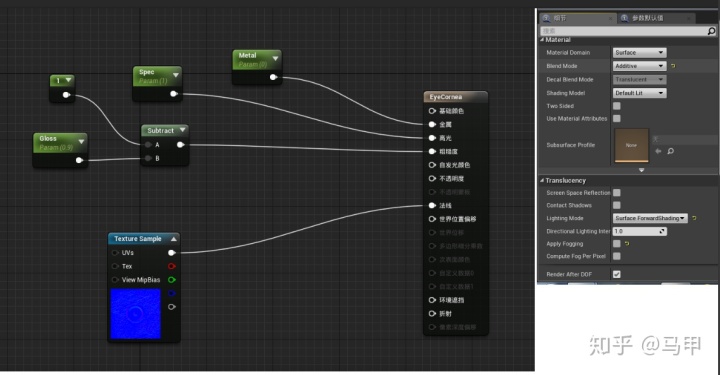Click output pin of Metal param node
Viewport: 720px width, 375px height.
(273, 77)
